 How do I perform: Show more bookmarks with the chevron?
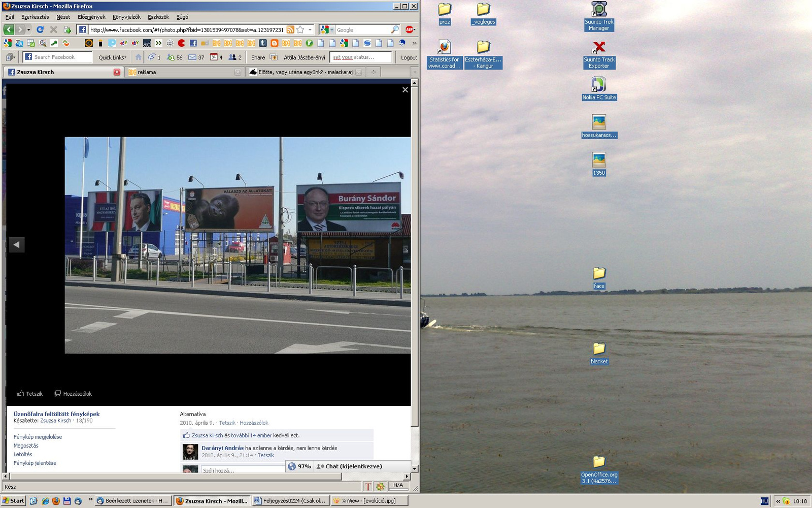coord(414,43)
